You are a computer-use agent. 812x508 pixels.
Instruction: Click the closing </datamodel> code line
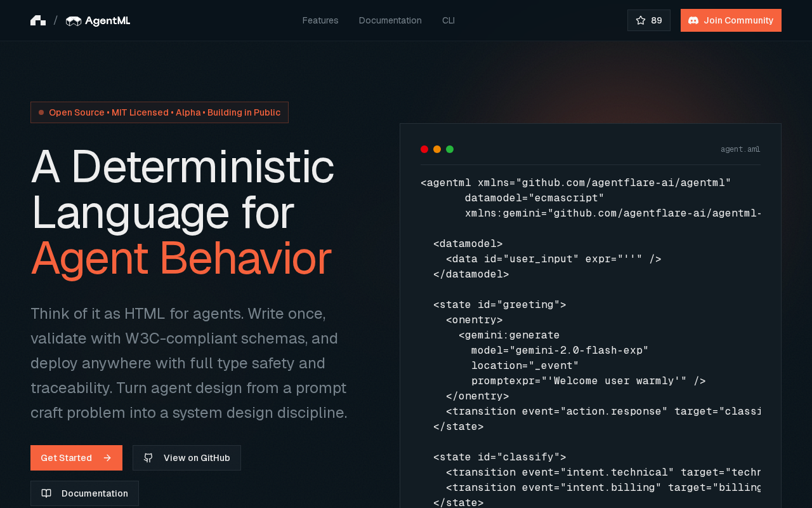(471, 274)
